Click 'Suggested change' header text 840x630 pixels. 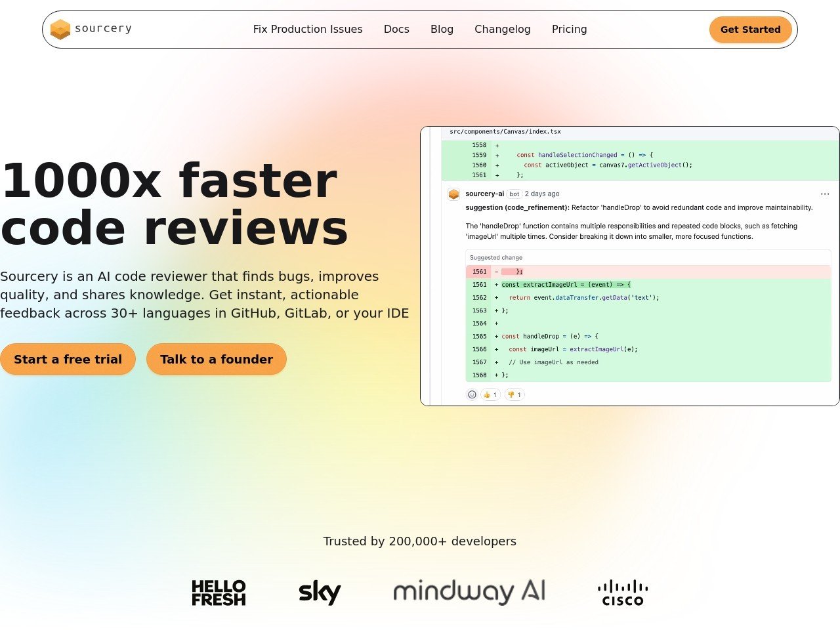click(496, 258)
